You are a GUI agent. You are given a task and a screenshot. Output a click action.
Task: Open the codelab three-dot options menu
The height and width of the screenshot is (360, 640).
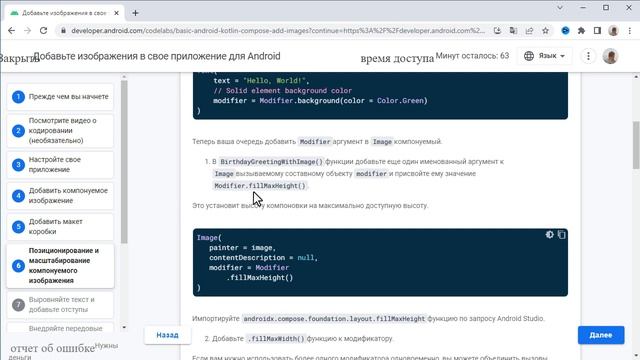pos(588,56)
